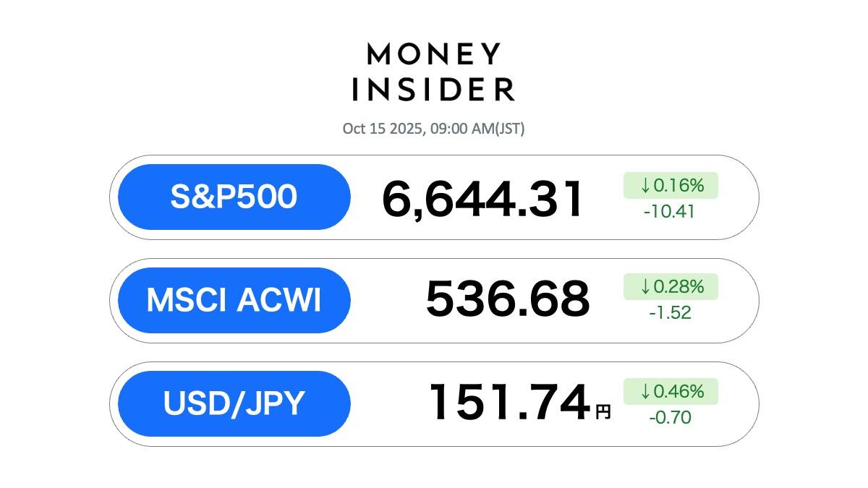Click the down arrow beside 0.46%

point(645,392)
